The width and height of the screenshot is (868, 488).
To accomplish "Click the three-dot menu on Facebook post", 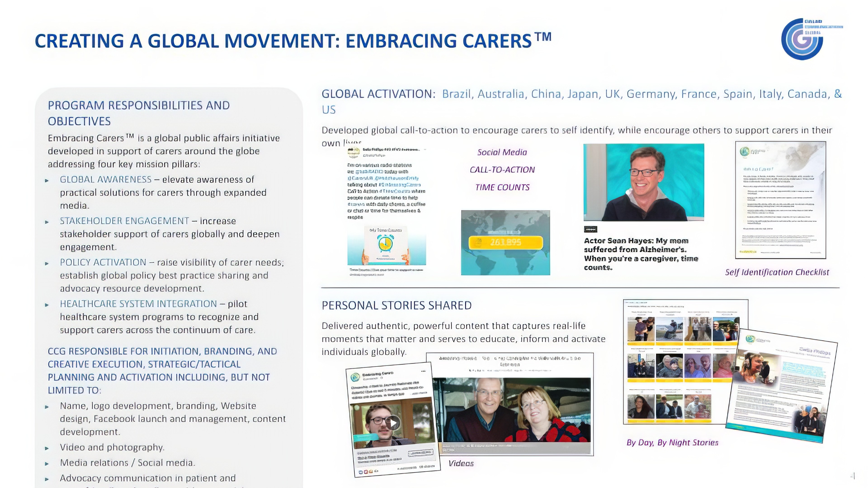I will pos(423,371).
